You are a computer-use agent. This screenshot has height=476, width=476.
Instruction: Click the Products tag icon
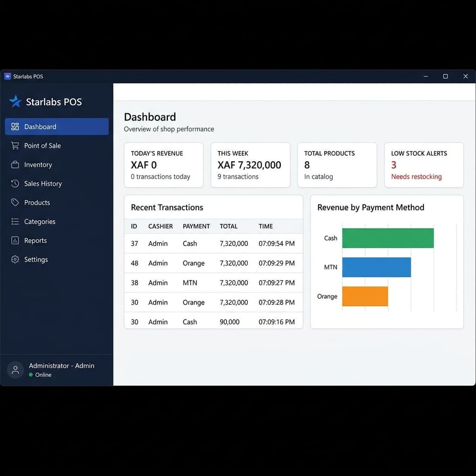[15, 203]
